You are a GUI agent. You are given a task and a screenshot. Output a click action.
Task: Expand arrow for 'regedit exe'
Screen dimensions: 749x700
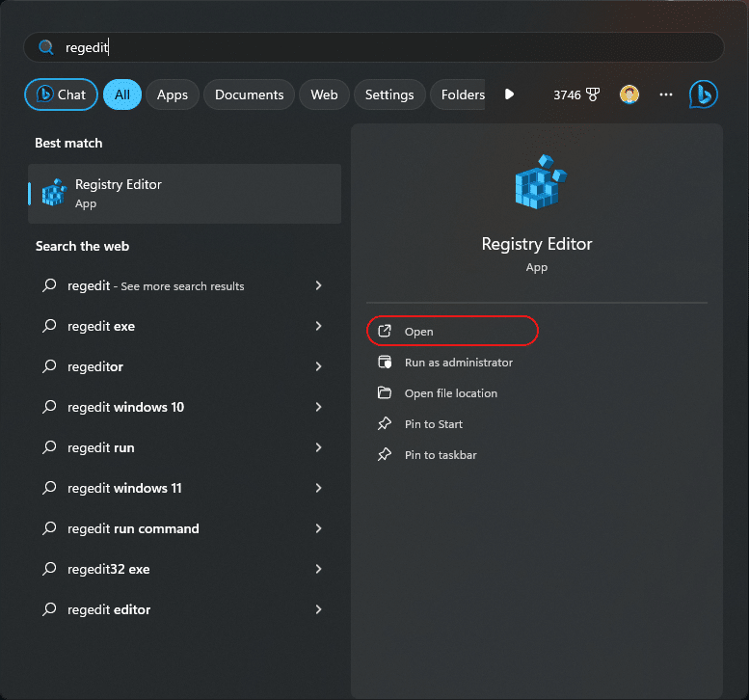(x=319, y=326)
